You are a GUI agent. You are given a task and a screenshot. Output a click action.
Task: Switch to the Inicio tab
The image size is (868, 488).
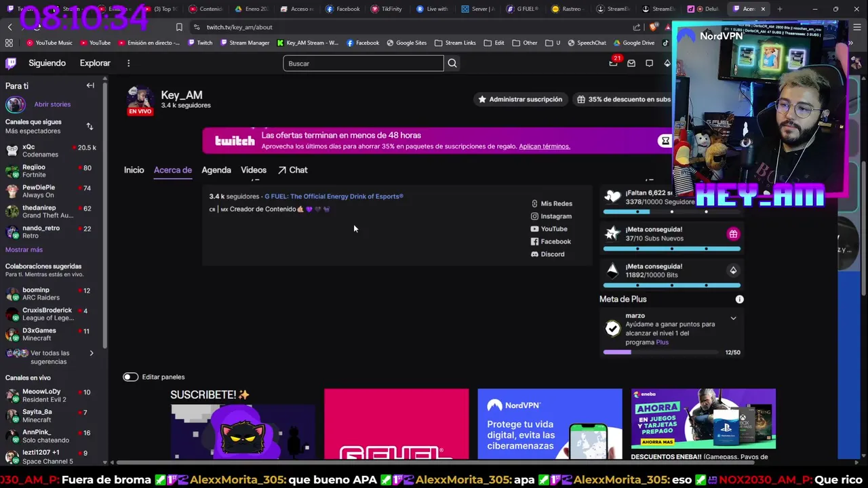point(134,170)
